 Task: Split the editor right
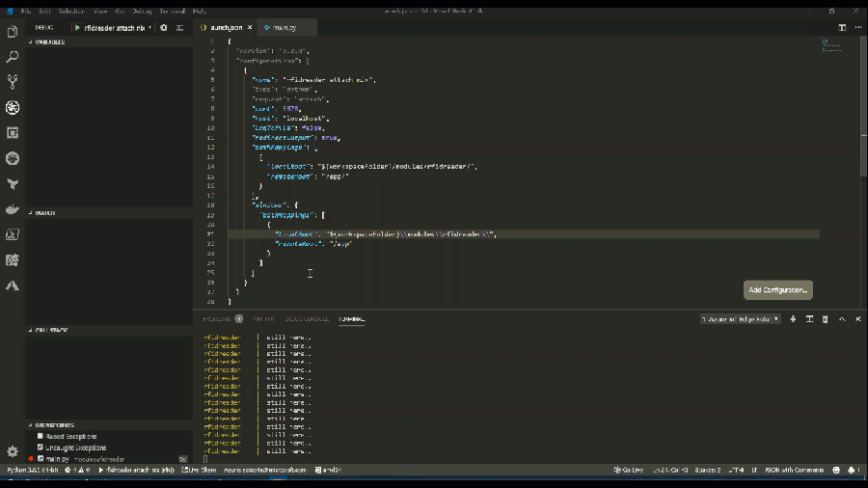842,27
